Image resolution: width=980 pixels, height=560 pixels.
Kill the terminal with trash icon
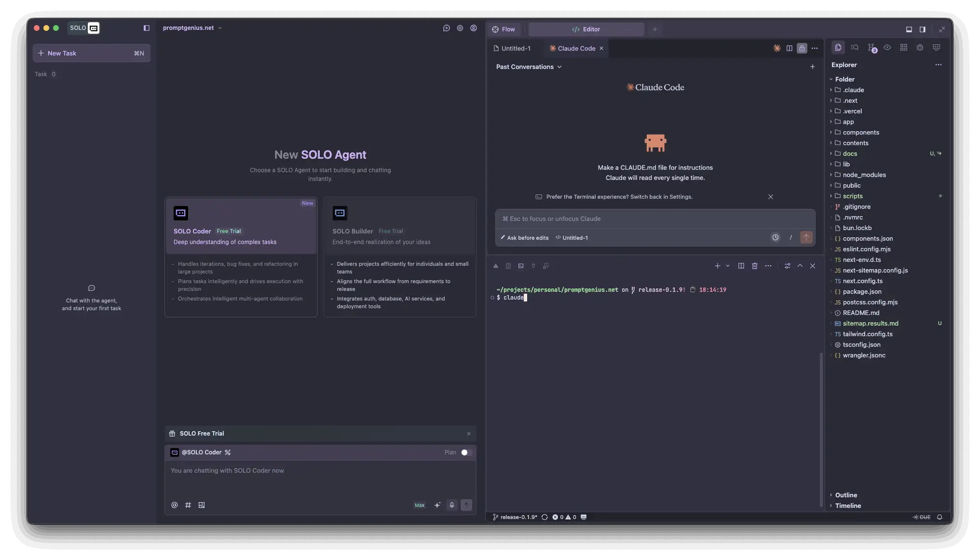click(755, 266)
